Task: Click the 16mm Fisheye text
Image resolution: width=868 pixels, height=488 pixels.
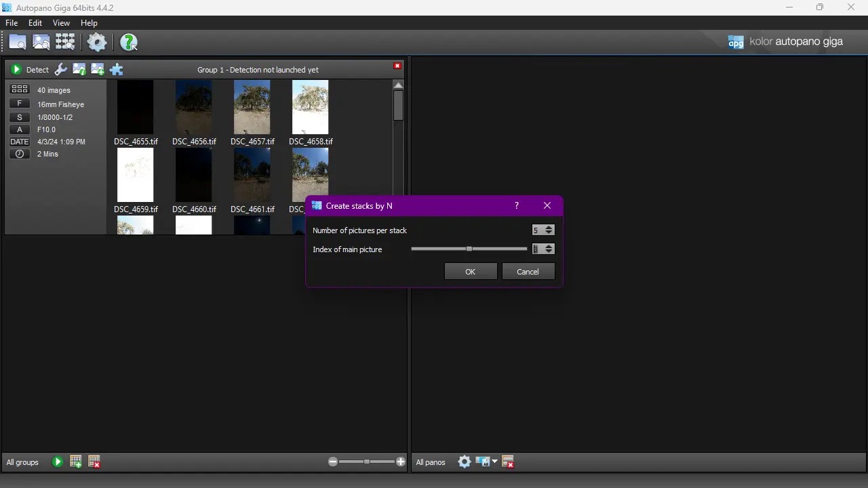Action: [x=61, y=105]
